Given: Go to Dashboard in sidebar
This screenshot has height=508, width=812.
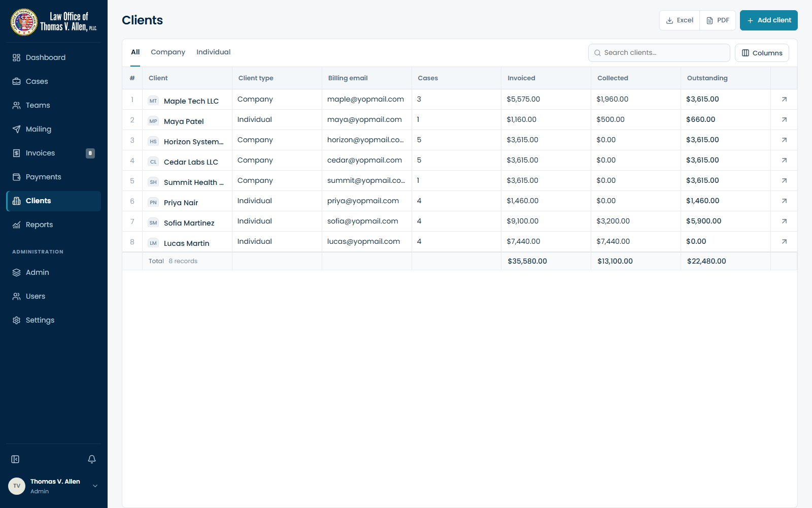Looking at the screenshot, I should tap(54, 57).
